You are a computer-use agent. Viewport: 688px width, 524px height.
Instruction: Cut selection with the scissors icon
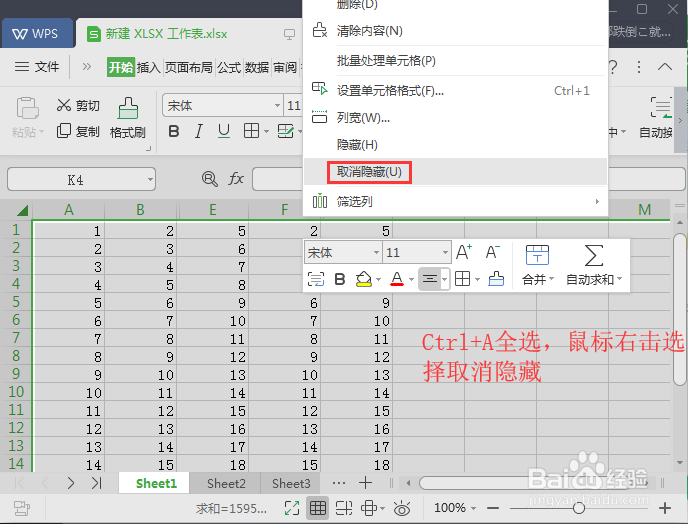click(64, 105)
